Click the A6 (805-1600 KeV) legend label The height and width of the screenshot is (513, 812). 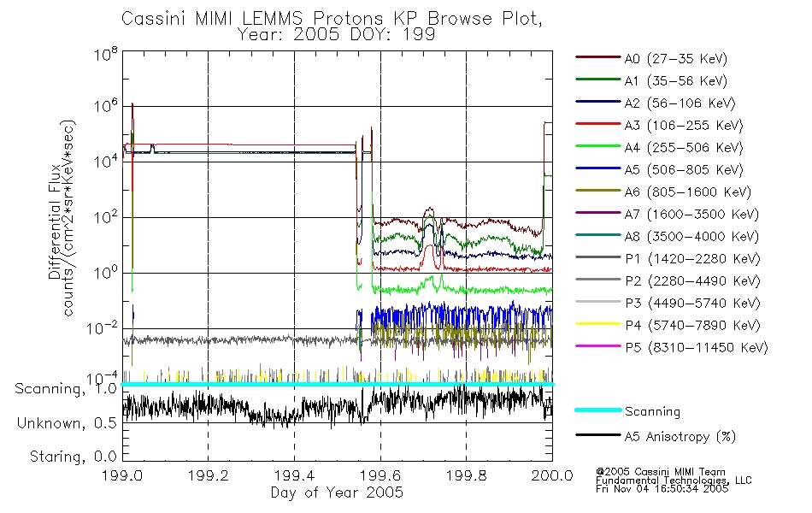click(688, 192)
